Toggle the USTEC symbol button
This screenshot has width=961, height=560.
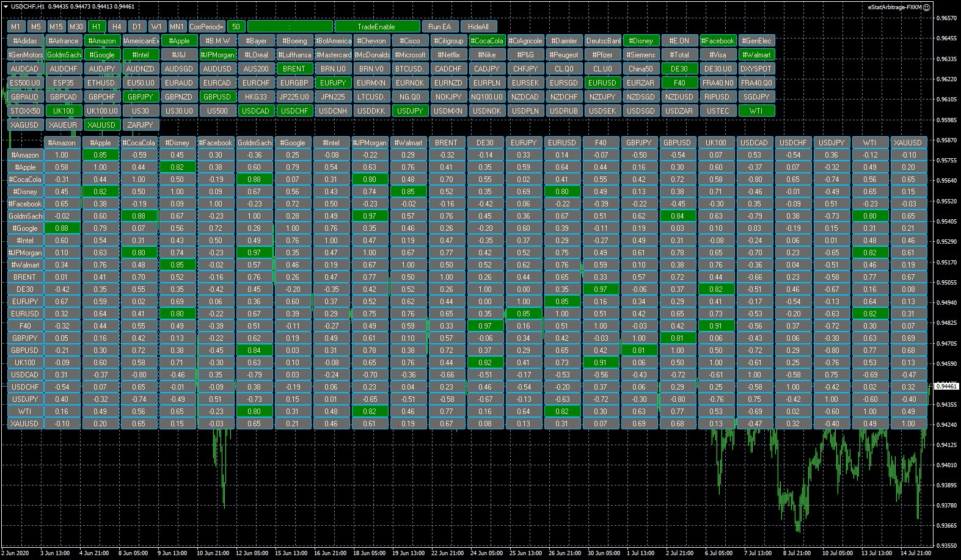718,111
